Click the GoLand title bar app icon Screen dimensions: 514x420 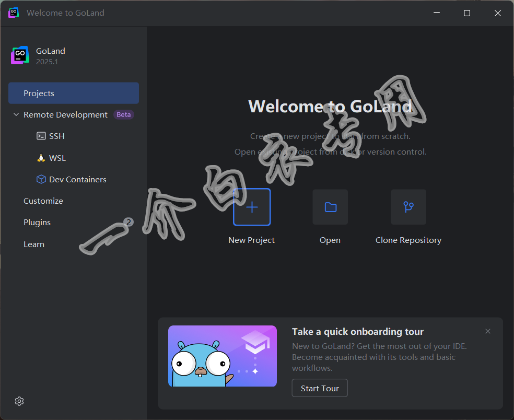(14, 13)
